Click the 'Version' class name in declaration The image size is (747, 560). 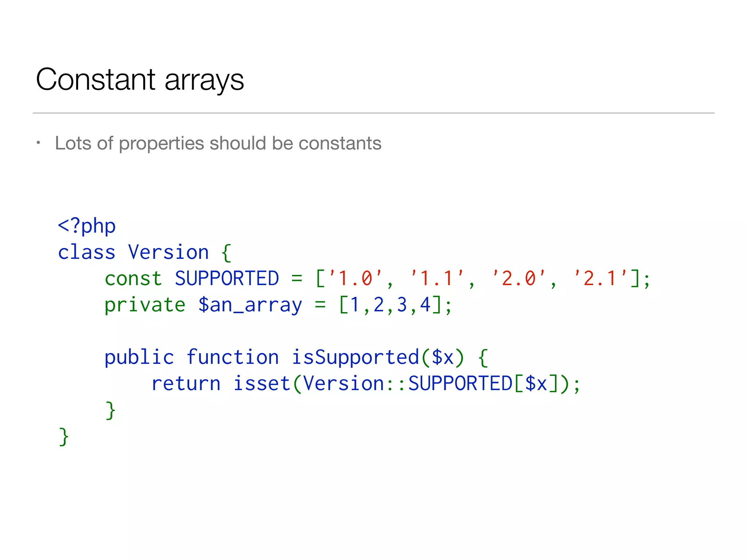pyautogui.click(x=168, y=252)
